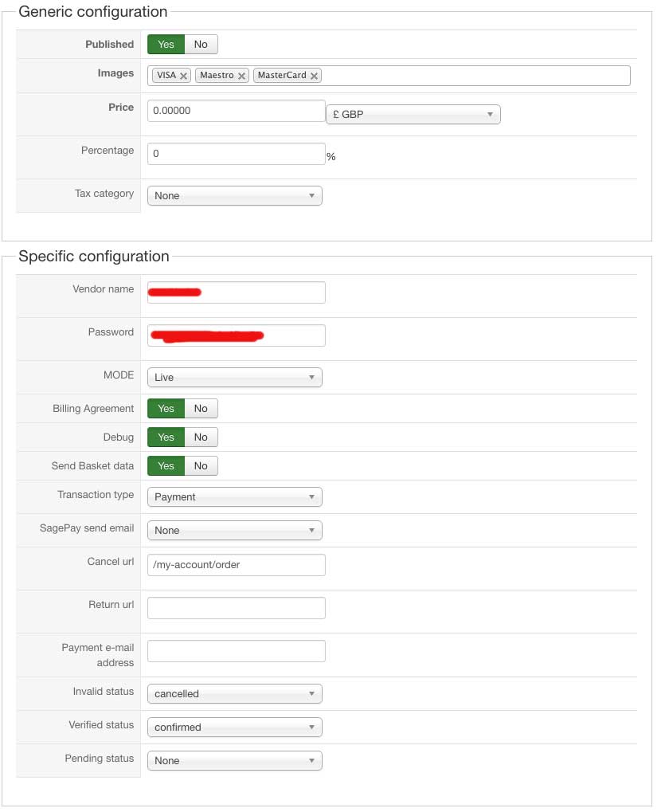The image size is (661, 812).
Task: Open the Transaction type dropdown
Action: pyautogui.click(x=234, y=497)
